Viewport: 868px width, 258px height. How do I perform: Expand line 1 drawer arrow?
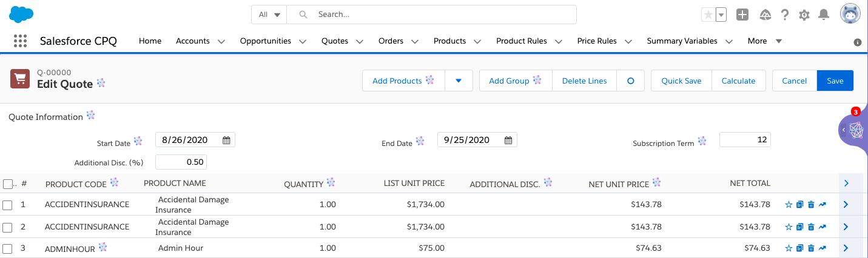coord(846,205)
